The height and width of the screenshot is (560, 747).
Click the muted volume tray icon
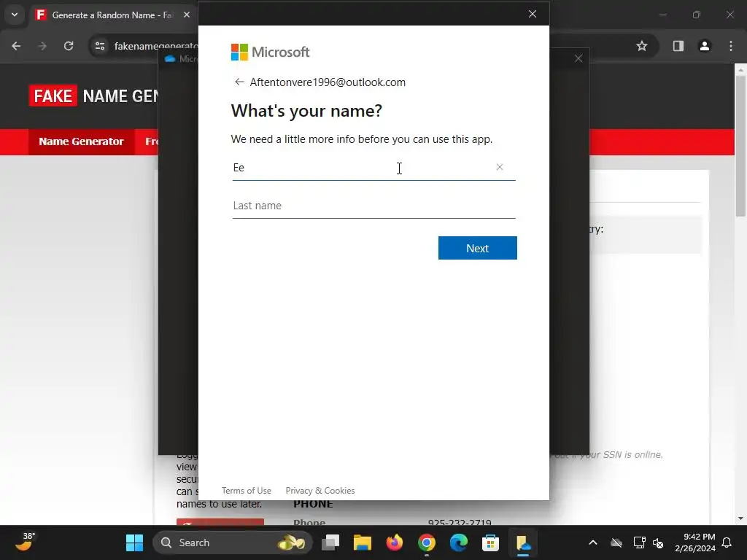click(x=659, y=542)
